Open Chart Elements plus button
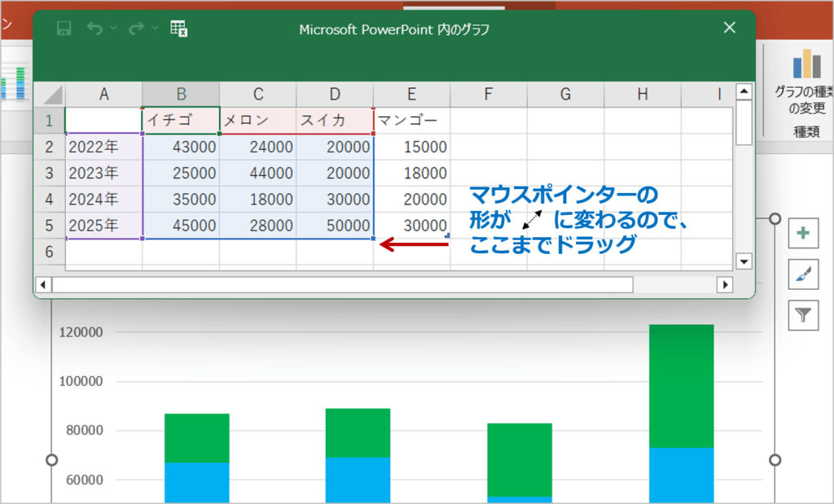The image size is (834, 504). pyautogui.click(x=803, y=233)
